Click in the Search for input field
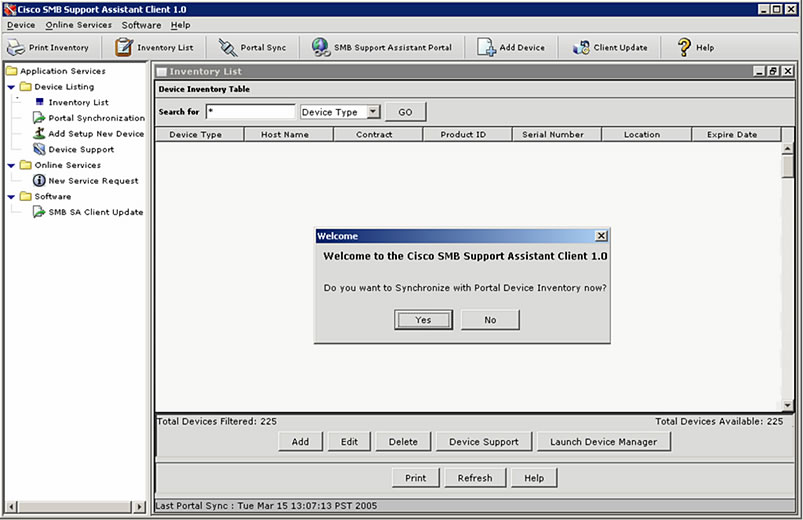The image size is (803, 520). click(x=250, y=111)
